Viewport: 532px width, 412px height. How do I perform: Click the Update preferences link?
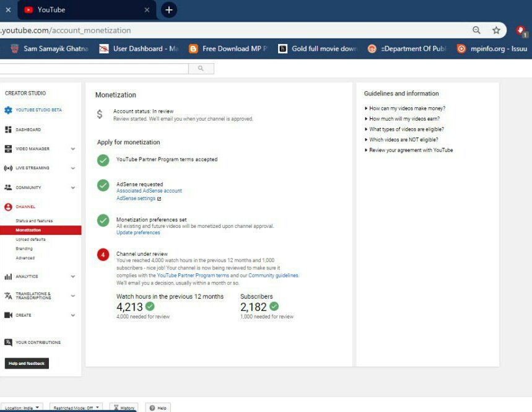coord(138,232)
